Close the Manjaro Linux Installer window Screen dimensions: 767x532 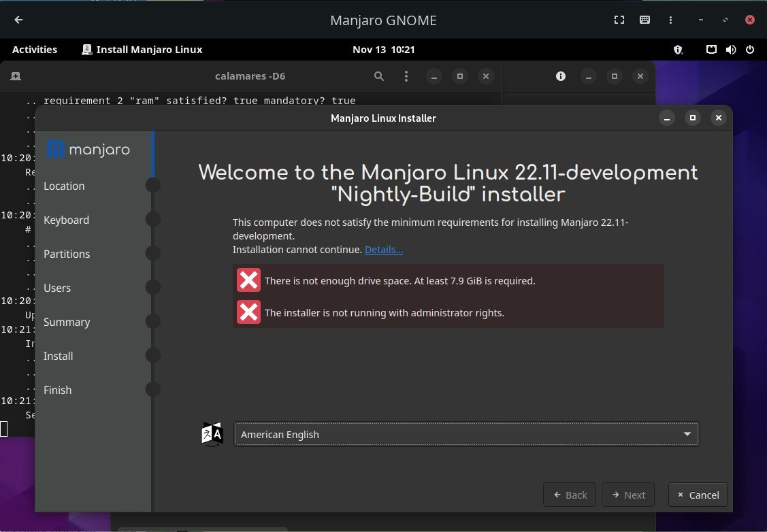click(719, 118)
